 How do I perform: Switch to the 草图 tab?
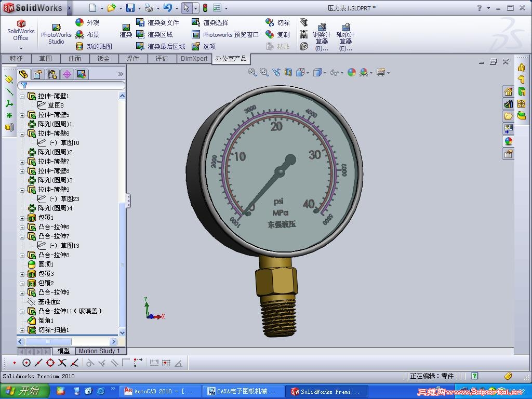click(46, 58)
